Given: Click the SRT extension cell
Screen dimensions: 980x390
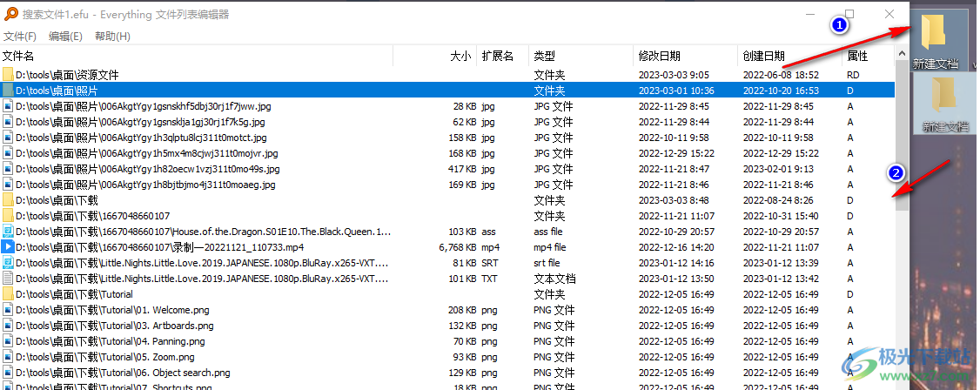Looking at the screenshot, I should pos(489,263).
